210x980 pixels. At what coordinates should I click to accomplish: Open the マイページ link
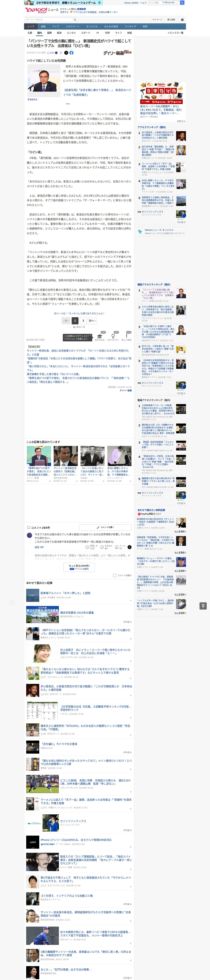[157, 20]
